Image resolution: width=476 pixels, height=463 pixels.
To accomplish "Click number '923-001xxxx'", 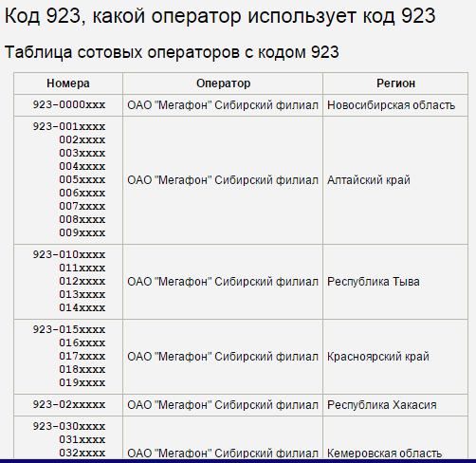I will click(69, 126).
